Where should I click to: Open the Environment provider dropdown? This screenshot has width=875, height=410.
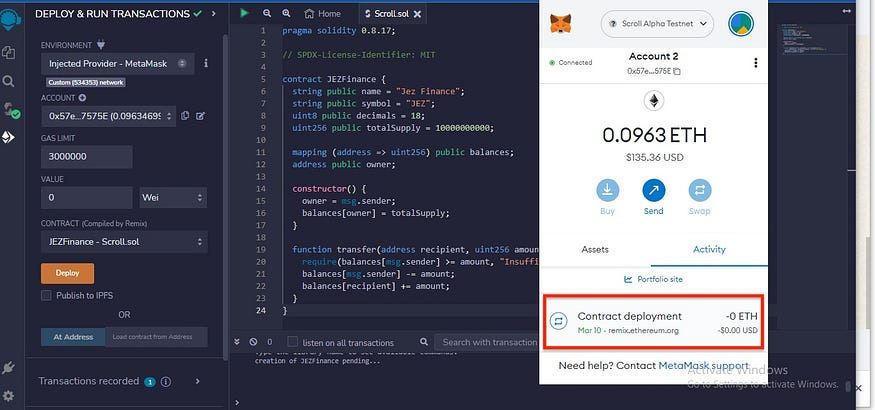(118, 64)
